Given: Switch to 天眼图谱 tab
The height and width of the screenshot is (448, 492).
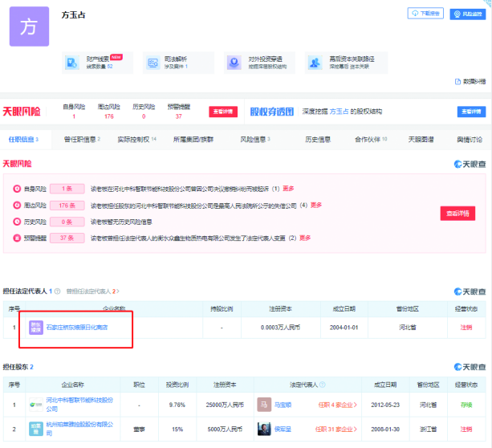Looking at the screenshot, I should [x=421, y=140].
